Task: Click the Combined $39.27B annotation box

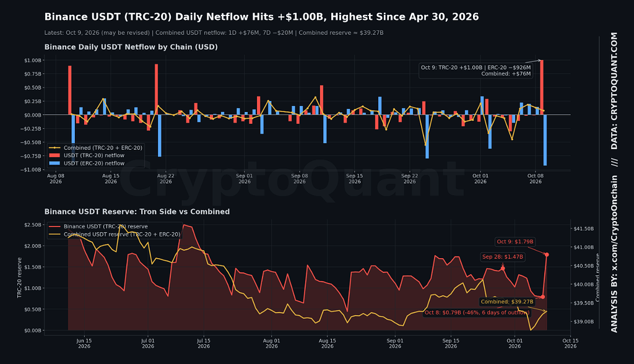Action: click(x=507, y=301)
